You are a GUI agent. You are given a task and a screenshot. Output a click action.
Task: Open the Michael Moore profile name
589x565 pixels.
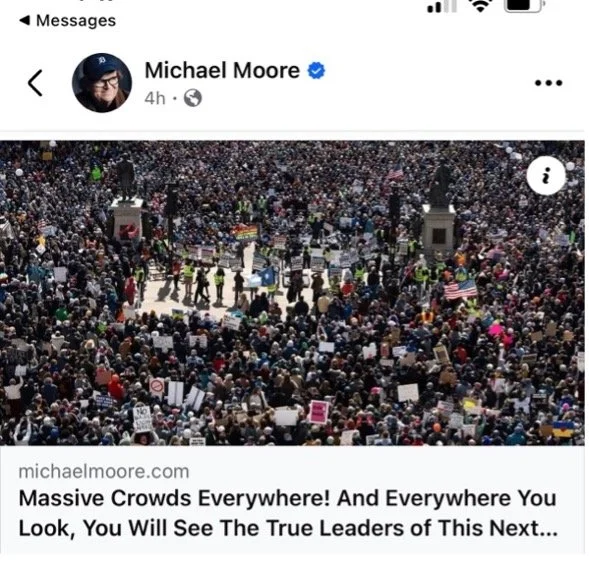click(x=222, y=71)
